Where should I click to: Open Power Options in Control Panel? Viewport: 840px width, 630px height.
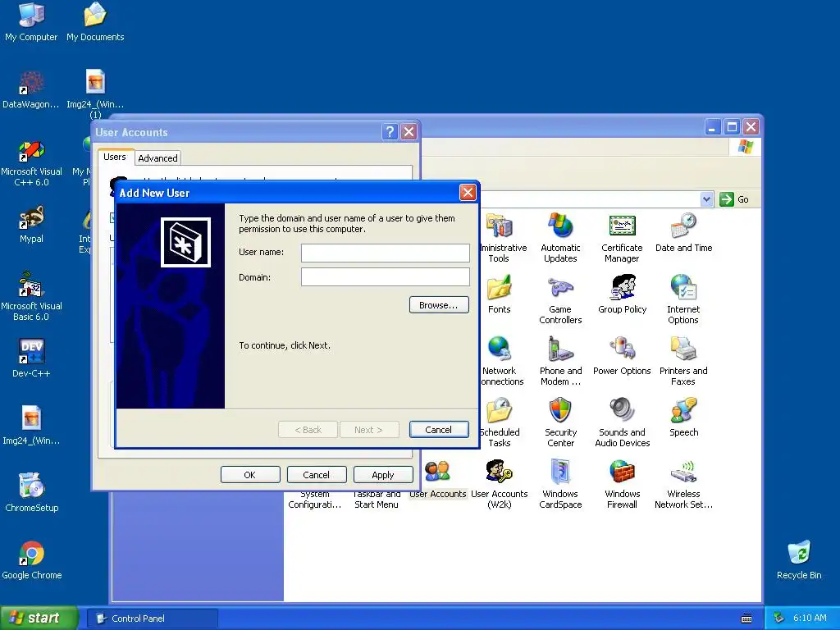click(622, 356)
